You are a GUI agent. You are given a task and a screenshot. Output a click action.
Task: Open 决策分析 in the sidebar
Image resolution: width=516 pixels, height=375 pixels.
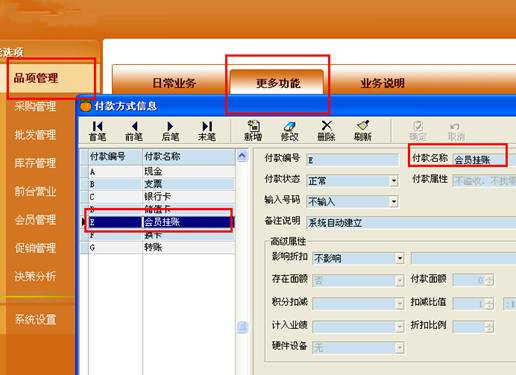[35, 276]
